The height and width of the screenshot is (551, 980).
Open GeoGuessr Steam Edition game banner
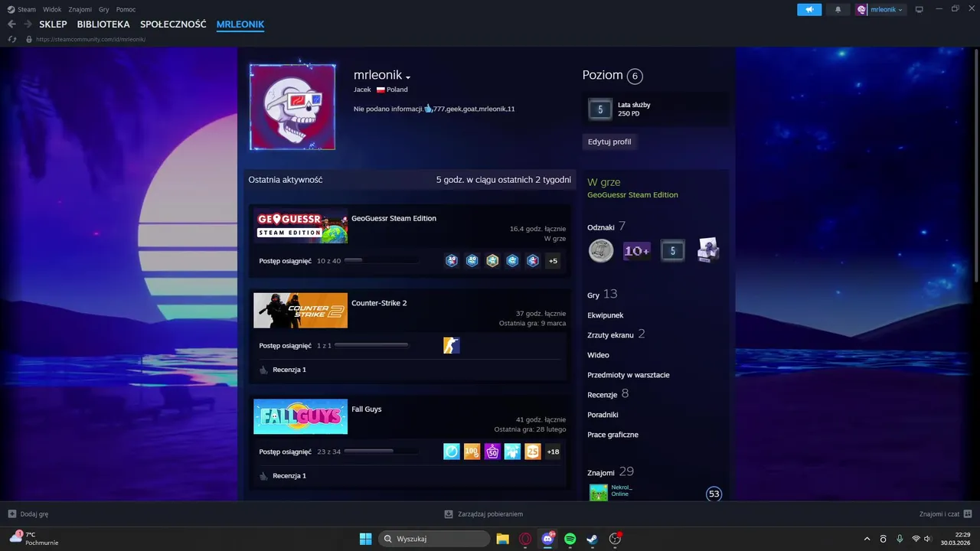click(300, 226)
